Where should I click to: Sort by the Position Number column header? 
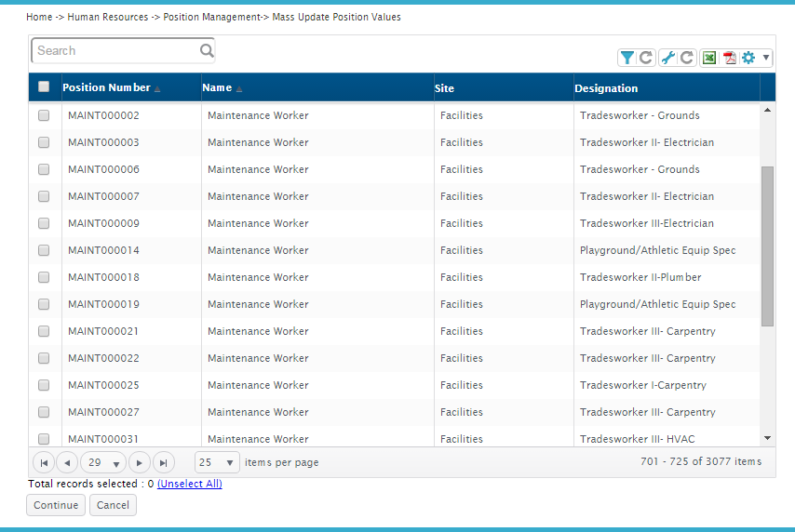tap(106, 88)
